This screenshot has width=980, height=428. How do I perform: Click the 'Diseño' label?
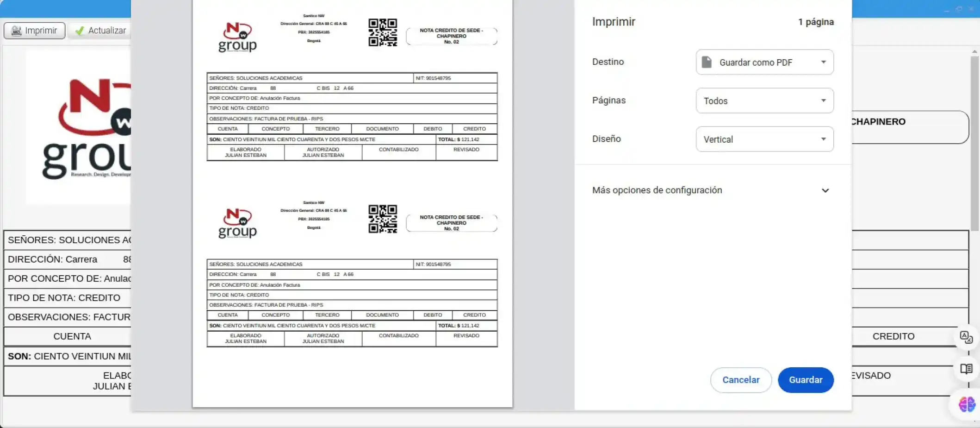pyautogui.click(x=607, y=138)
